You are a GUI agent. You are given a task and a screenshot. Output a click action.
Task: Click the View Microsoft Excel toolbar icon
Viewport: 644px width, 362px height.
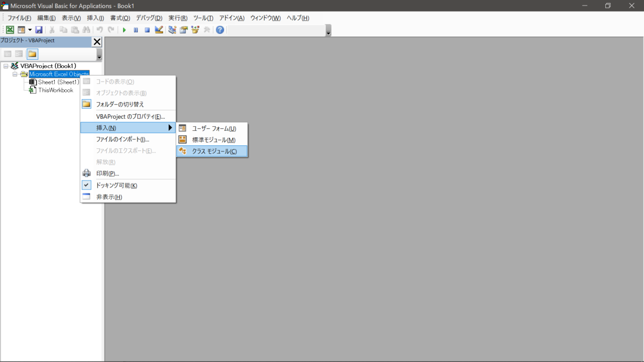coord(10,30)
